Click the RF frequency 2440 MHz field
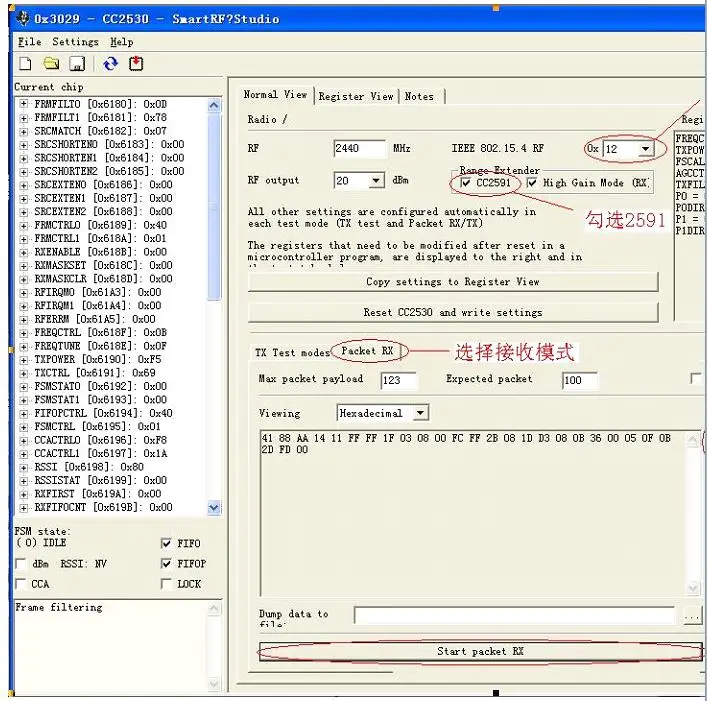The width and height of the screenshot is (707, 701). pos(359,148)
